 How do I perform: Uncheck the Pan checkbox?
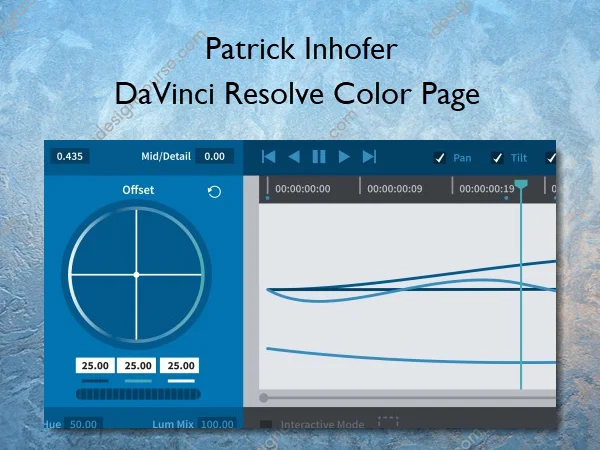coord(439,157)
